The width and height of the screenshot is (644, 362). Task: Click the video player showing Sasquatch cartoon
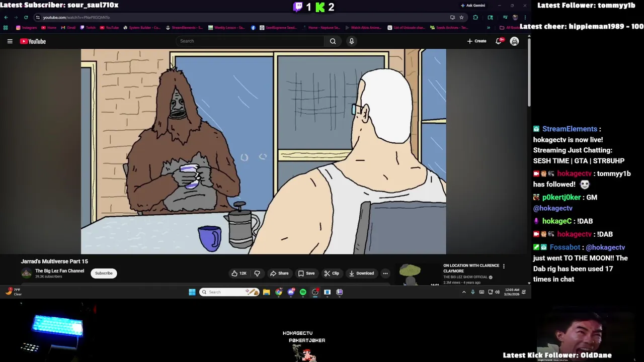point(263,151)
